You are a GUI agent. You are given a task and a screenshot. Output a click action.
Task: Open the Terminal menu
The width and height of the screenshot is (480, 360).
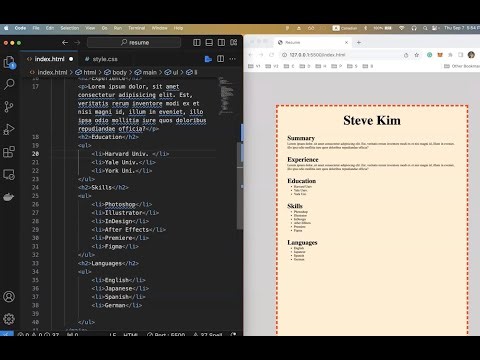137,28
